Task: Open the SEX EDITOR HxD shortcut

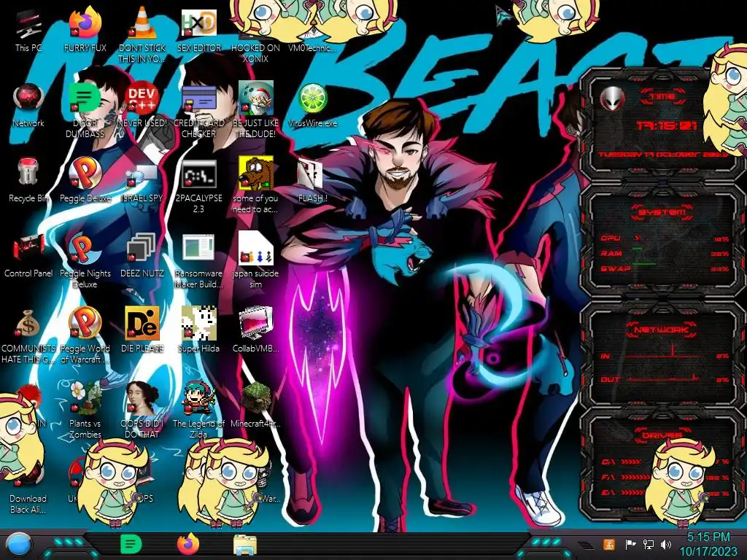Action: [x=198, y=29]
